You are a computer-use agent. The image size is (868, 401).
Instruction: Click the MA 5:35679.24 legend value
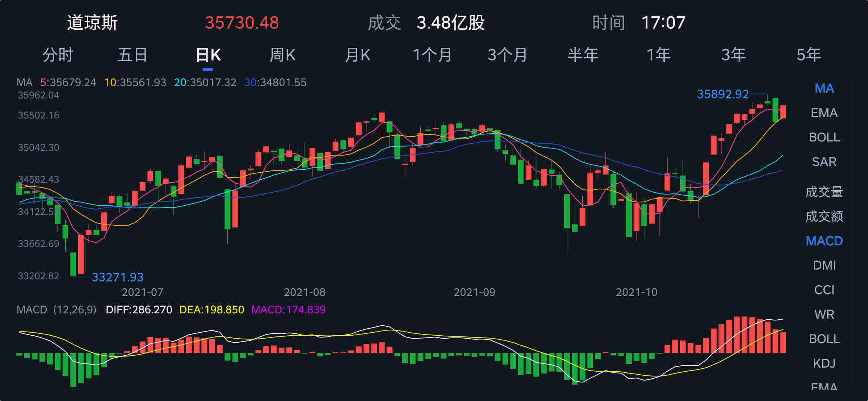pos(68,82)
